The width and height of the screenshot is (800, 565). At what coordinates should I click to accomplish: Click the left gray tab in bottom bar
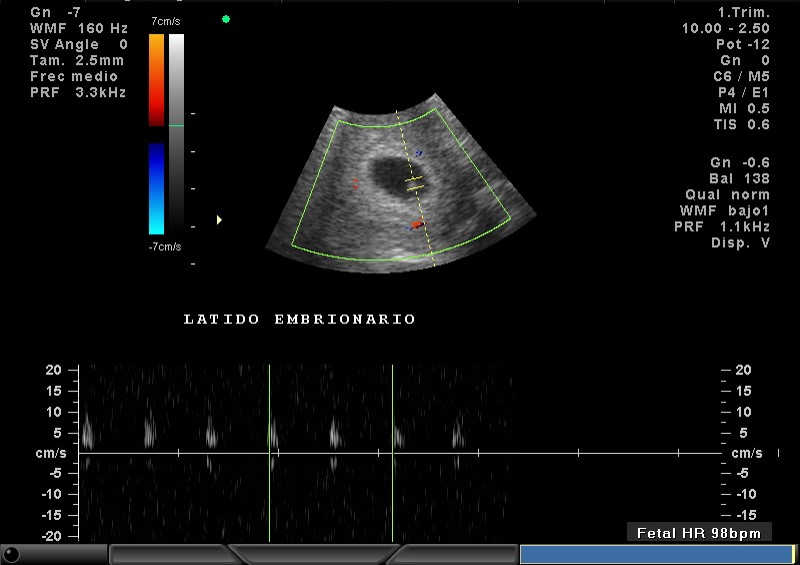[x=170, y=554]
